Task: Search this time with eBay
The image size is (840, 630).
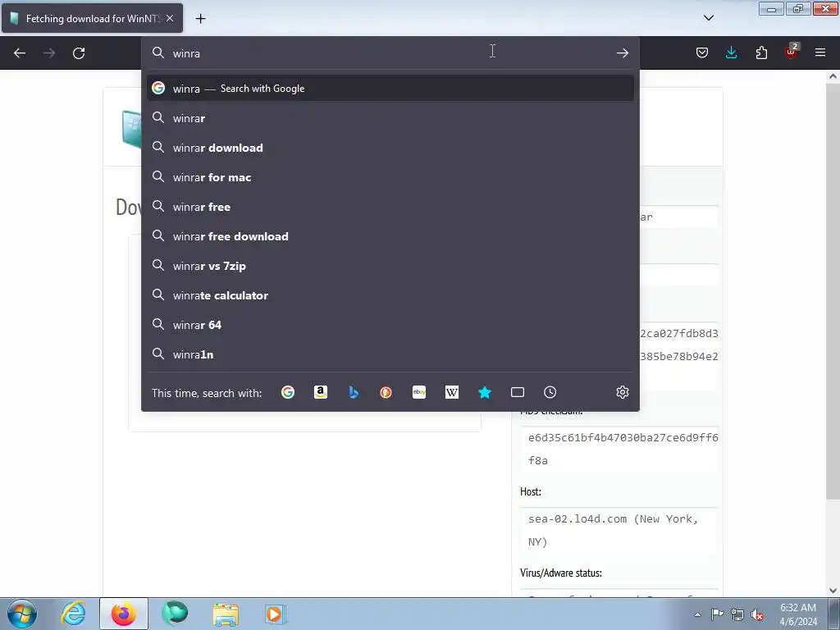Action: pyautogui.click(x=419, y=392)
